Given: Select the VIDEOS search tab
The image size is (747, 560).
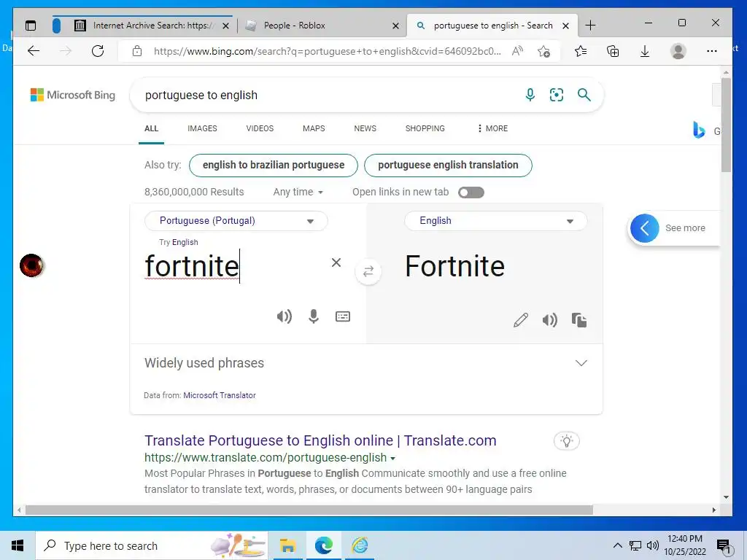Looking at the screenshot, I should (x=260, y=128).
